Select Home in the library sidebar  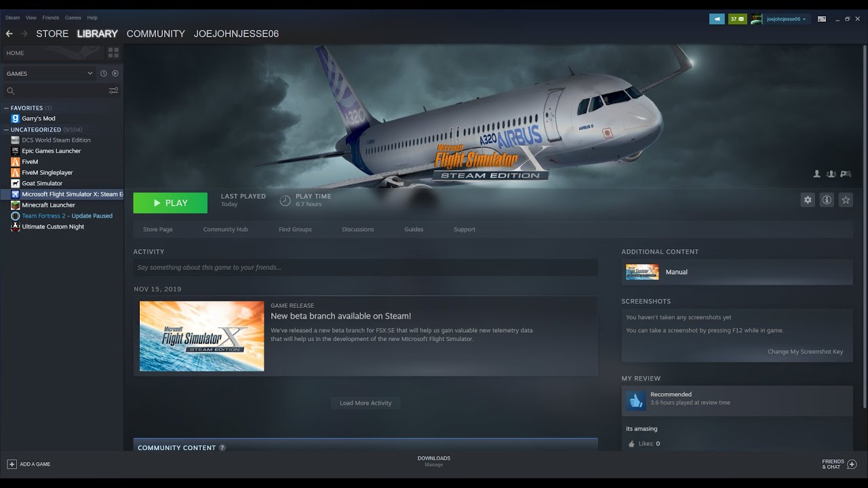[53, 53]
